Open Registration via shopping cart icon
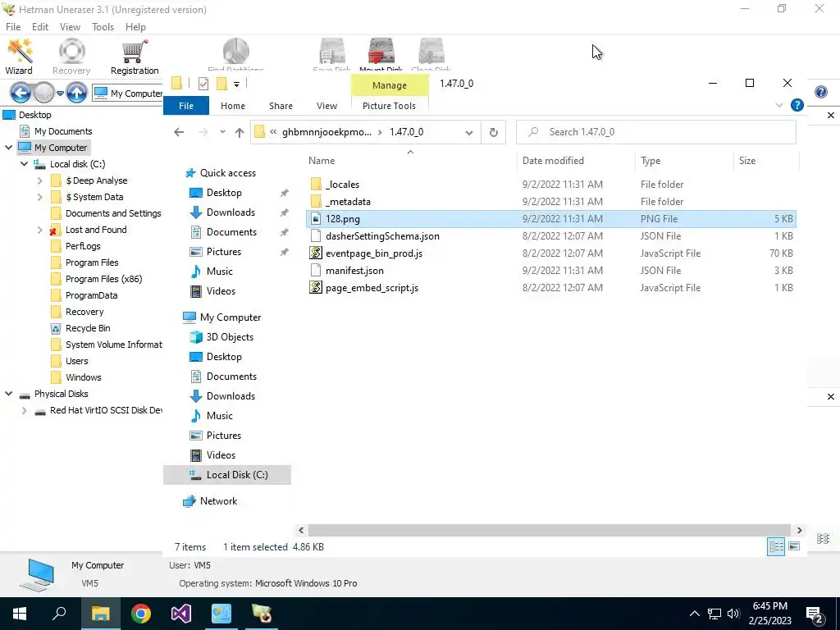Image resolution: width=840 pixels, height=630 pixels. coord(135,57)
